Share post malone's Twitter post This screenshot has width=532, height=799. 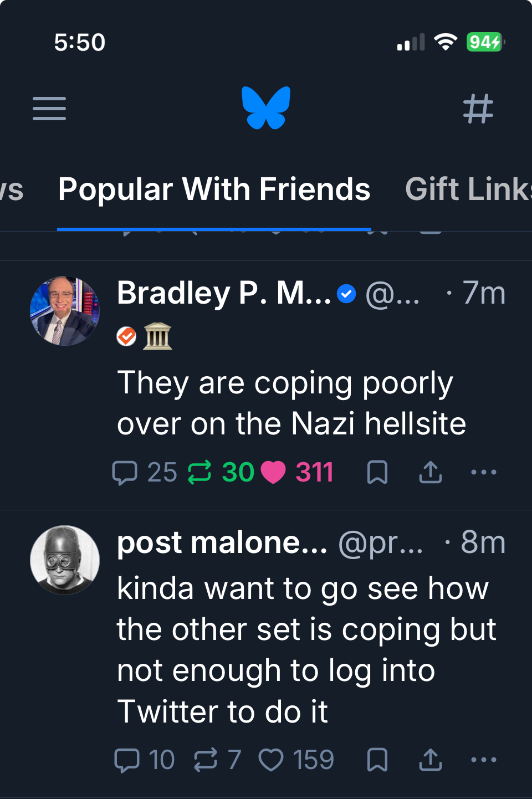430,760
